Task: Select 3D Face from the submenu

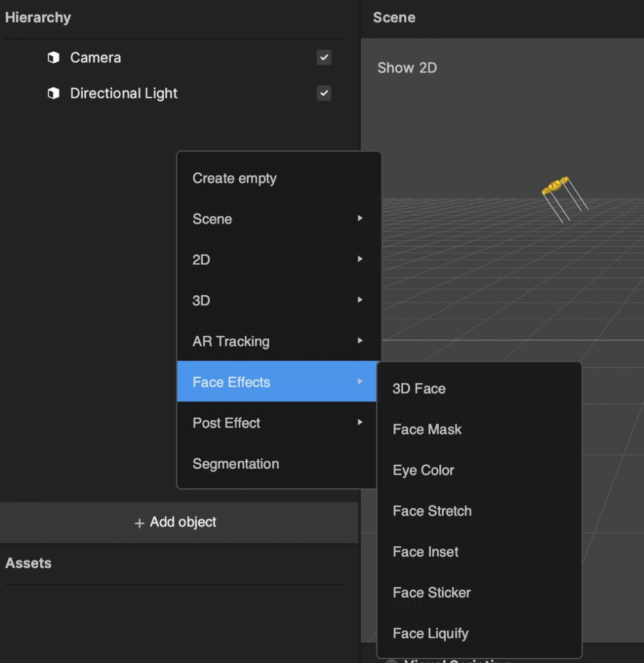Action: click(479, 388)
